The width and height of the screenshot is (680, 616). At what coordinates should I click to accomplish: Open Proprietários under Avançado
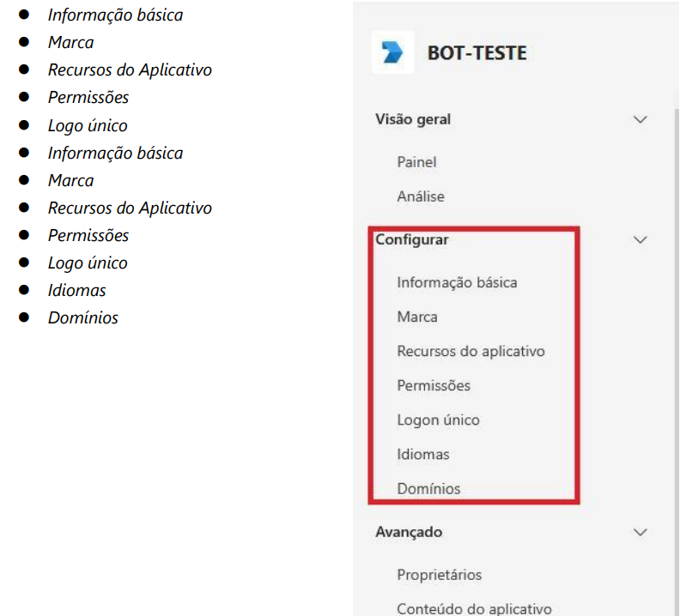[439, 574]
